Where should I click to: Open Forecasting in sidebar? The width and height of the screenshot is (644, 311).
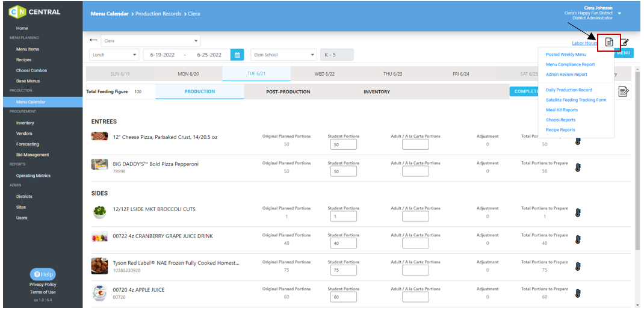[28, 144]
